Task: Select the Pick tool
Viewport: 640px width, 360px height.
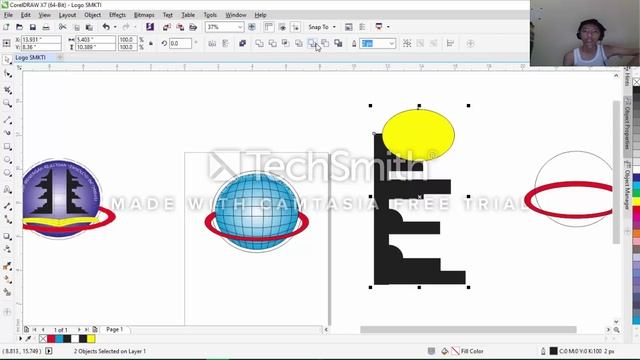Action: tap(7, 60)
